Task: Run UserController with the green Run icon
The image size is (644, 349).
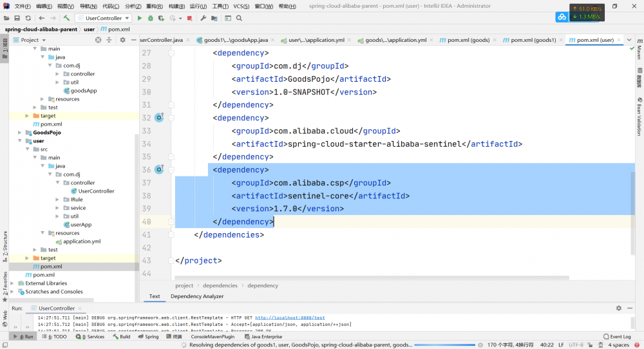Action: click(x=140, y=18)
